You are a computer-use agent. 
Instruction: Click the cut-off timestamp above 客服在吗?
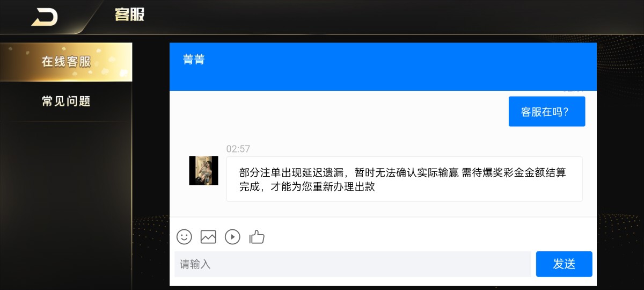[x=574, y=92]
